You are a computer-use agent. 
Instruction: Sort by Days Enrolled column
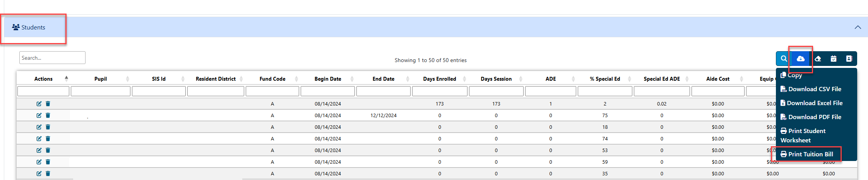[440, 79]
